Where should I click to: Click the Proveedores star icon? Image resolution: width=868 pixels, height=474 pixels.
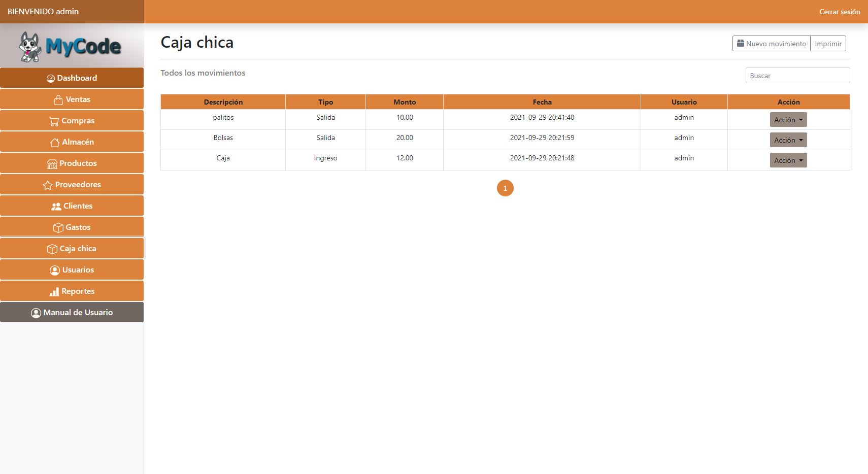(x=48, y=185)
